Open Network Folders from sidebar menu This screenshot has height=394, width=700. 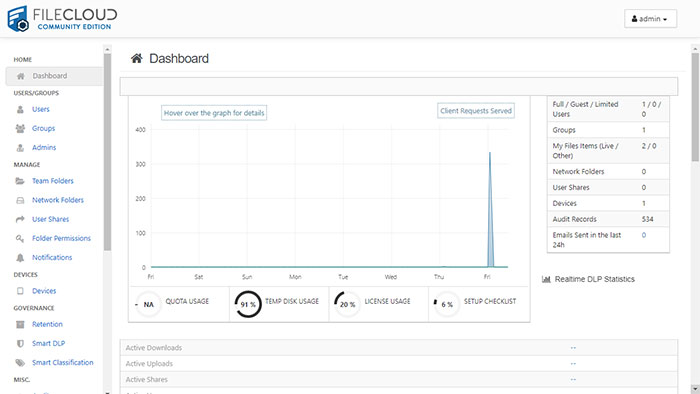pyautogui.click(x=58, y=200)
